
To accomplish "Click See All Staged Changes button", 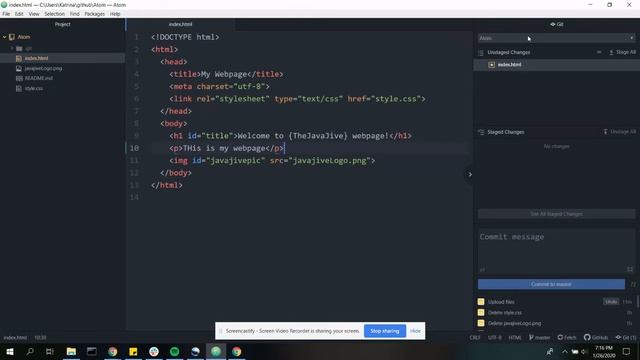I will click(x=557, y=214).
